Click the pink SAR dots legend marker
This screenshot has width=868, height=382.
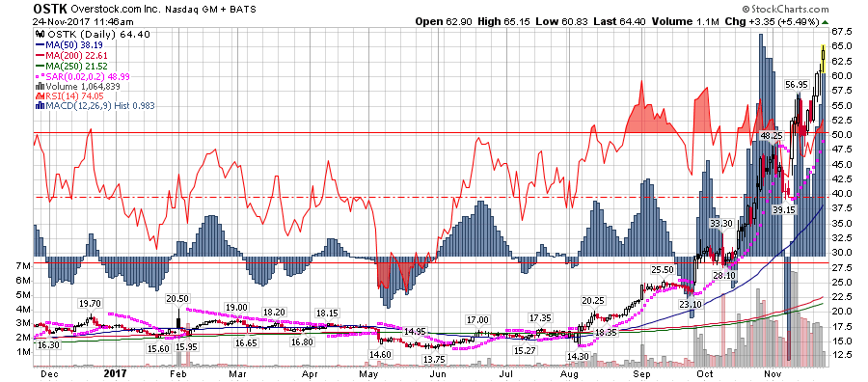[x=39, y=76]
